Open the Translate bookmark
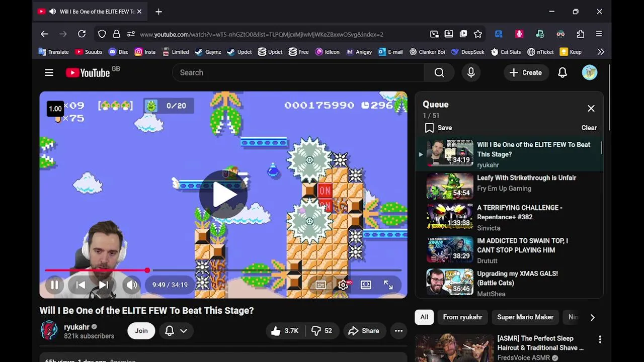This screenshot has height=362, width=644. tap(54, 52)
